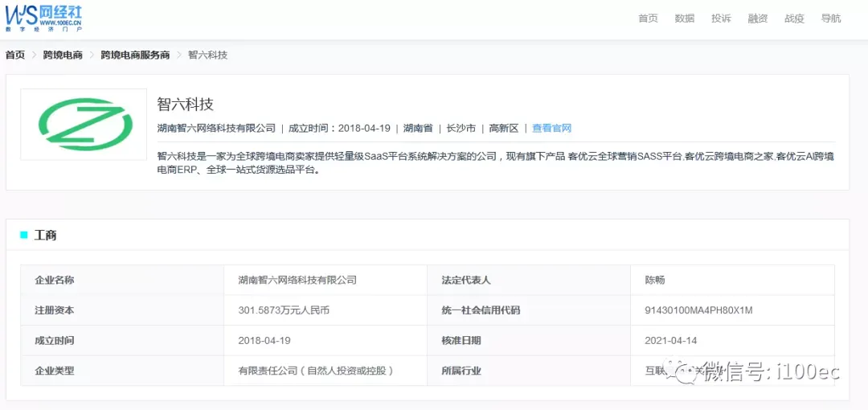Select the 战疫 navigation item
Image resolution: width=868 pixels, height=410 pixels.
[x=794, y=18]
